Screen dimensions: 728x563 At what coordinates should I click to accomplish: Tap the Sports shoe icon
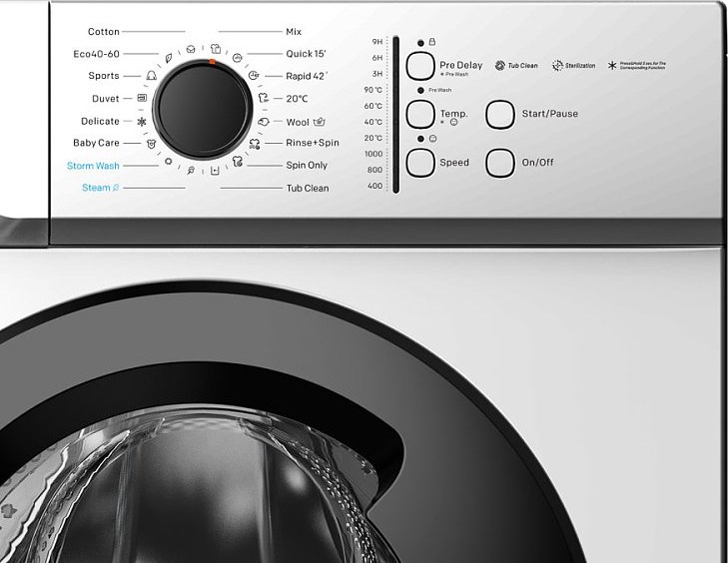point(151,76)
